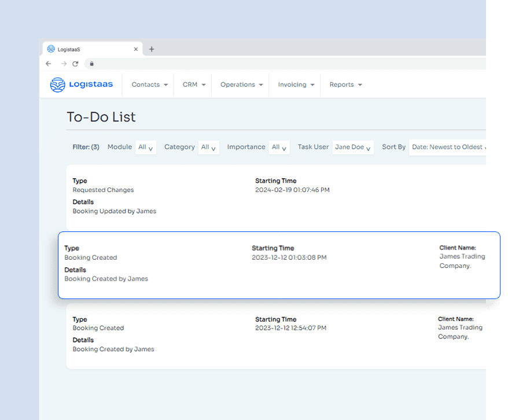Click the browser address bar field
The image size is (508, 420).
(x=285, y=64)
